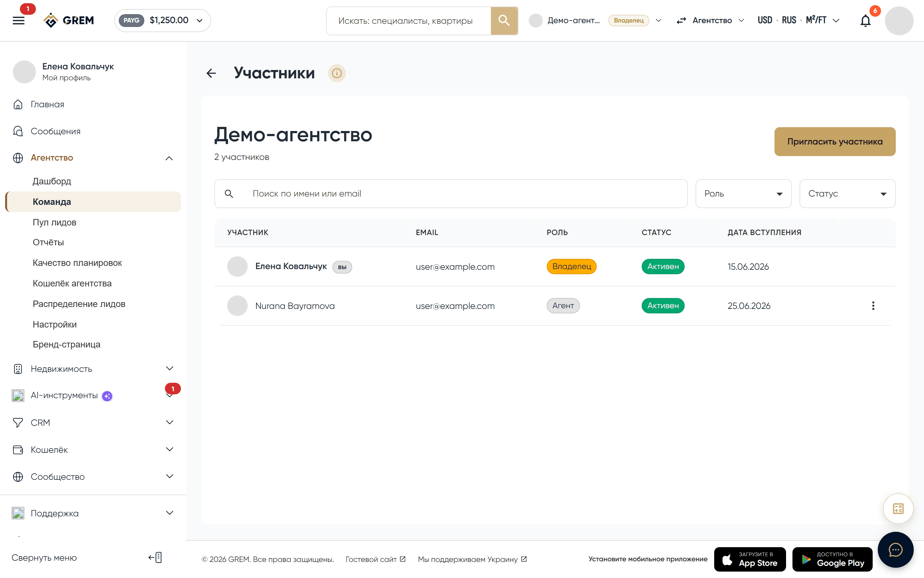Open Распределение лидов item

click(79, 304)
